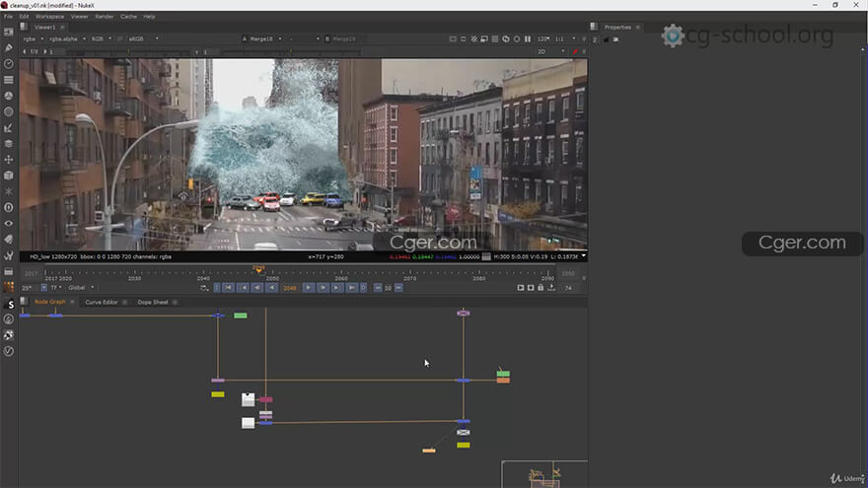Screen dimensions: 868x488
Task: Click the second-to-last sidebar plugin icon
Action: tap(8, 335)
